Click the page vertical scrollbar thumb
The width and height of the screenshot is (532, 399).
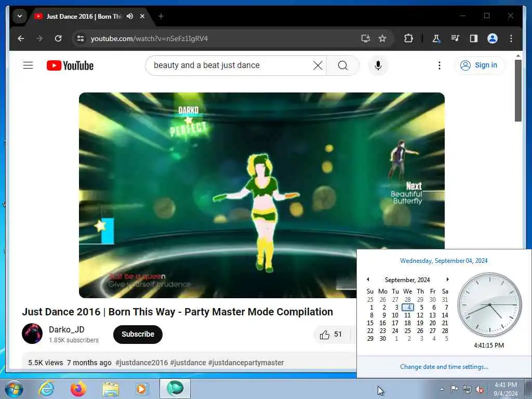pyautogui.click(x=518, y=90)
